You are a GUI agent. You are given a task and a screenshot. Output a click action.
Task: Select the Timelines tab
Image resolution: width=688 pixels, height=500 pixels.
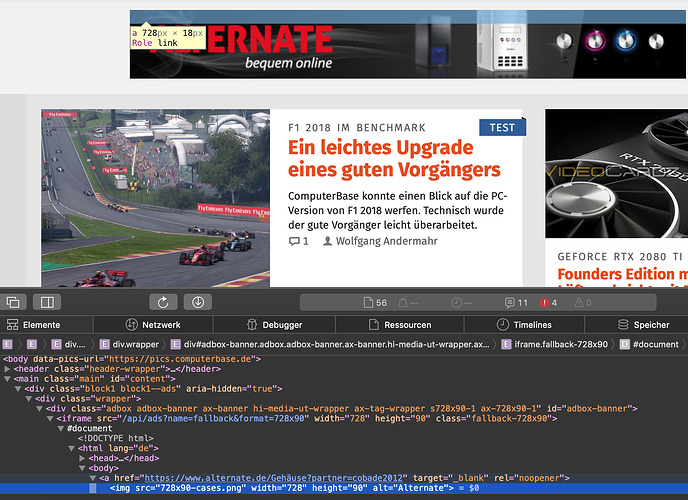[524, 325]
